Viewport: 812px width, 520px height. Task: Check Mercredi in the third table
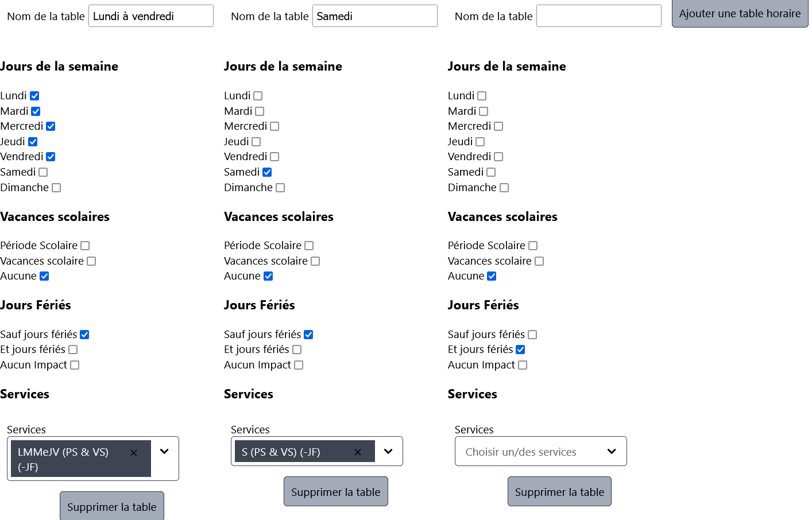tap(498, 126)
